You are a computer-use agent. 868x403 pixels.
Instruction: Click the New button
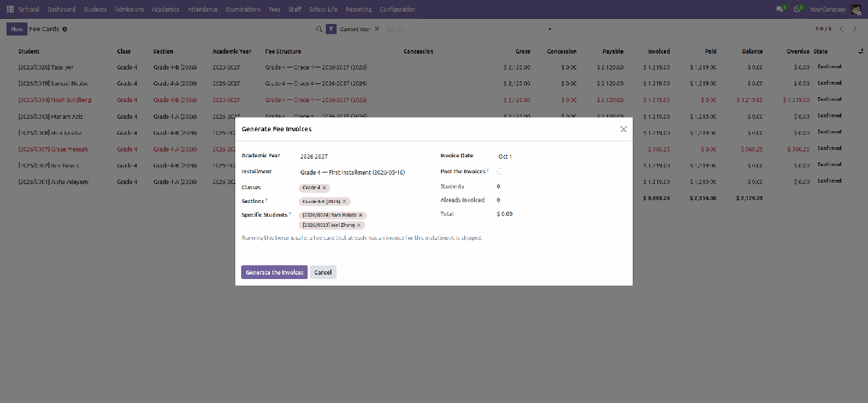(x=17, y=29)
